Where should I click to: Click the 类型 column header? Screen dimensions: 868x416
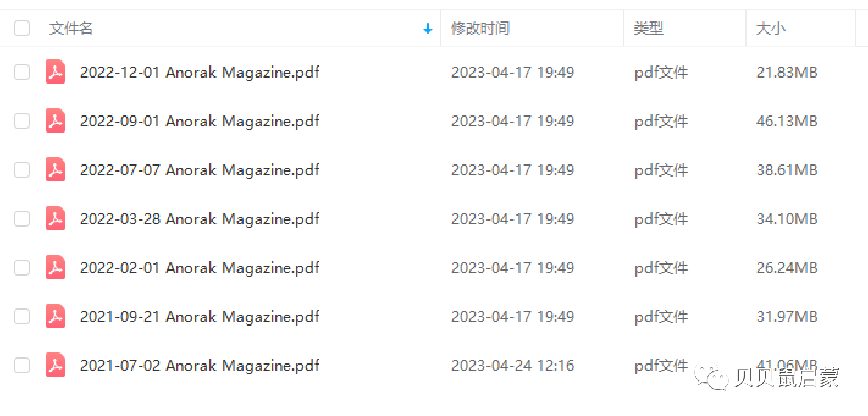(x=649, y=28)
